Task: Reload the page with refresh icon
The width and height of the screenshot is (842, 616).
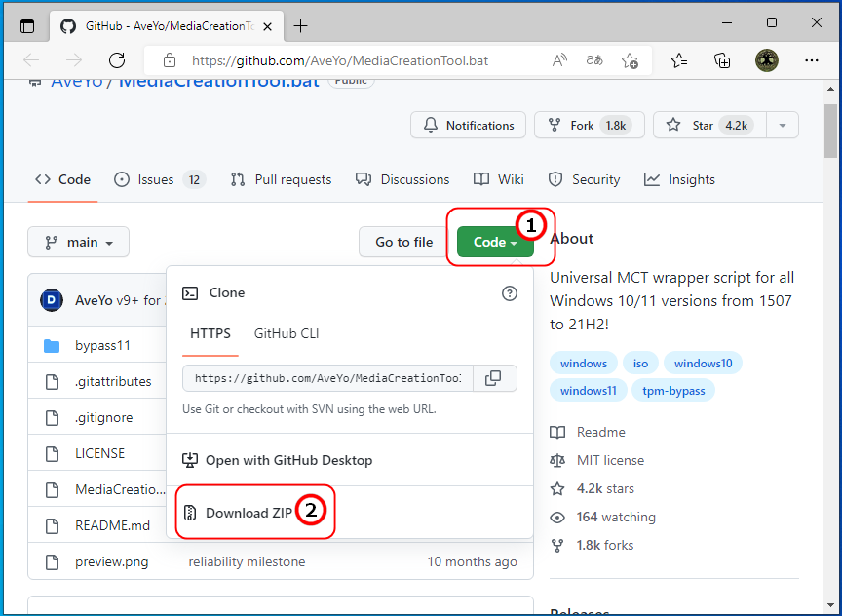Action: (117, 60)
